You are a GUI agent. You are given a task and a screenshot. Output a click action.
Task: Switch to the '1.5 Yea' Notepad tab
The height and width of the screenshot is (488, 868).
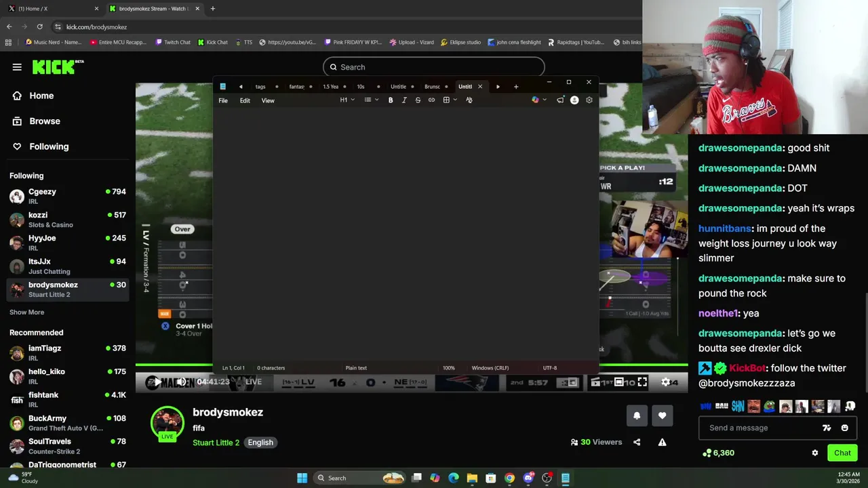pos(335,87)
